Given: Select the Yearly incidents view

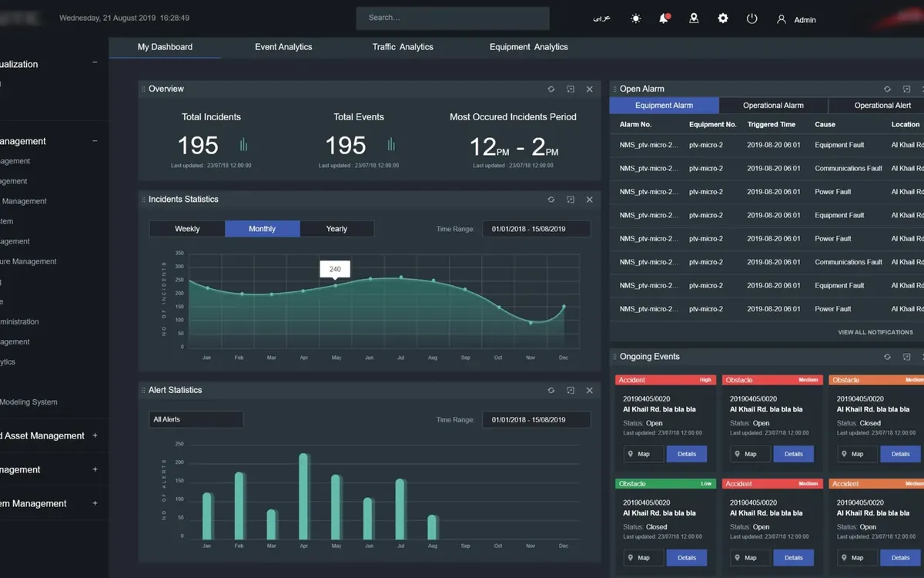Looking at the screenshot, I should coord(336,229).
